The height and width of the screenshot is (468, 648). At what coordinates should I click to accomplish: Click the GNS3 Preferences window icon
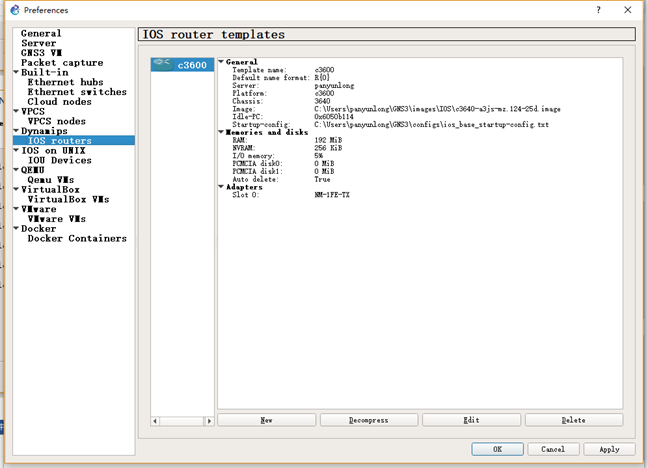pos(15,10)
